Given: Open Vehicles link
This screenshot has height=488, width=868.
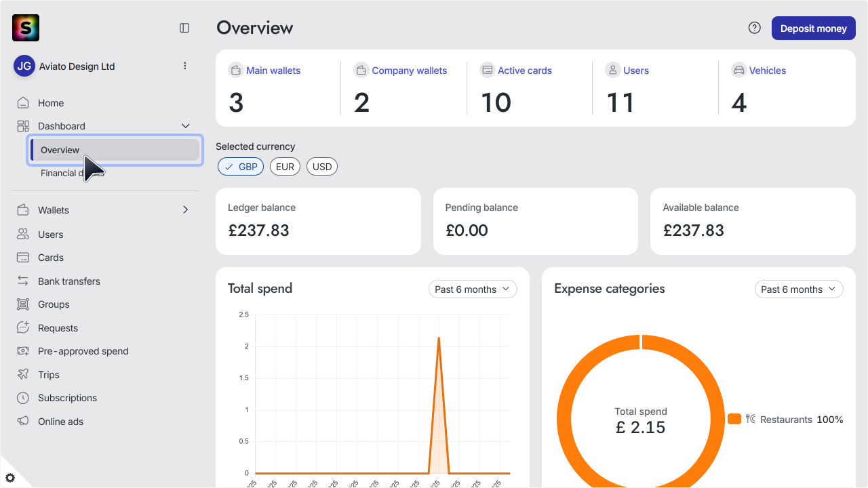Looking at the screenshot, I should (768, 70).
